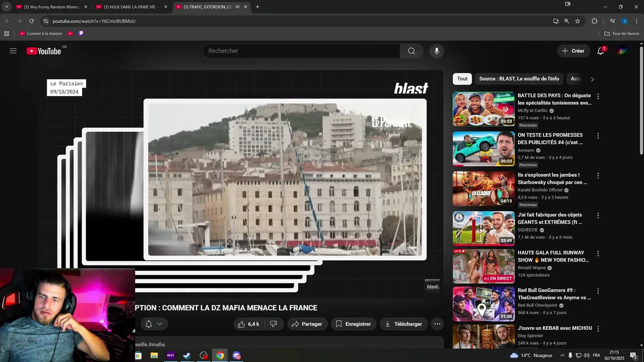Select Source : BLAST filter chip
644x362 pixels.
pos(519,79)
